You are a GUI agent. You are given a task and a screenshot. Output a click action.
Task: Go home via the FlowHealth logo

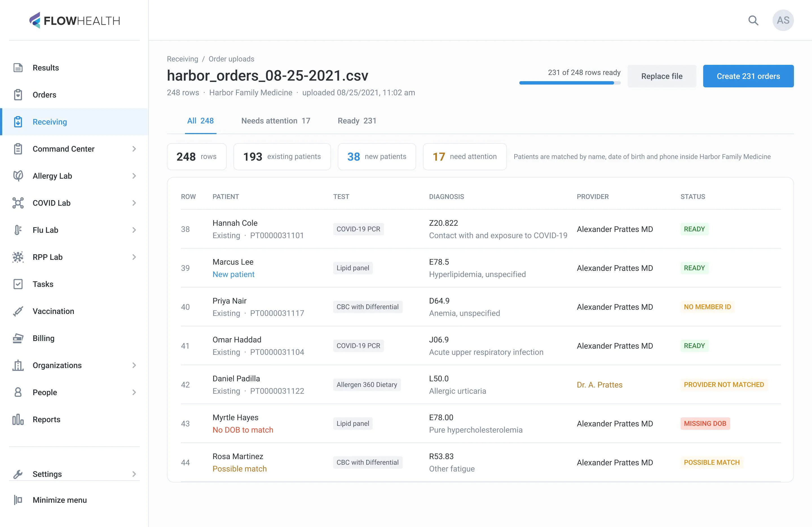click(74, 21)
